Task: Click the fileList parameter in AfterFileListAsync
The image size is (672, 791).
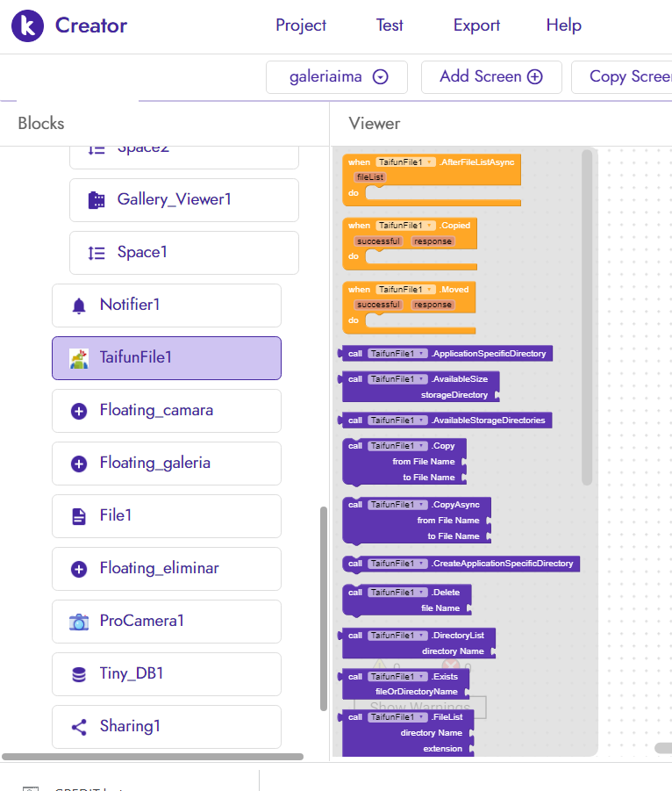Action: [x=370, y=177]
